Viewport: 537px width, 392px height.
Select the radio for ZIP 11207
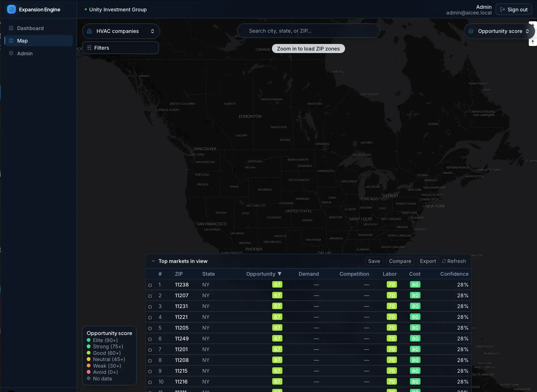coord(150,296)
